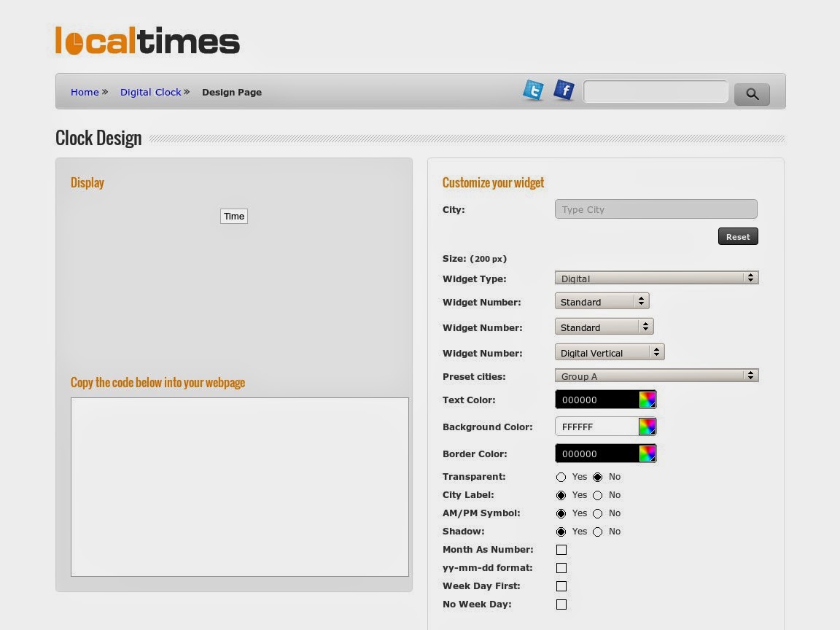Select AM/PM Symbol Yes radio button

click(x=561, y=513)
